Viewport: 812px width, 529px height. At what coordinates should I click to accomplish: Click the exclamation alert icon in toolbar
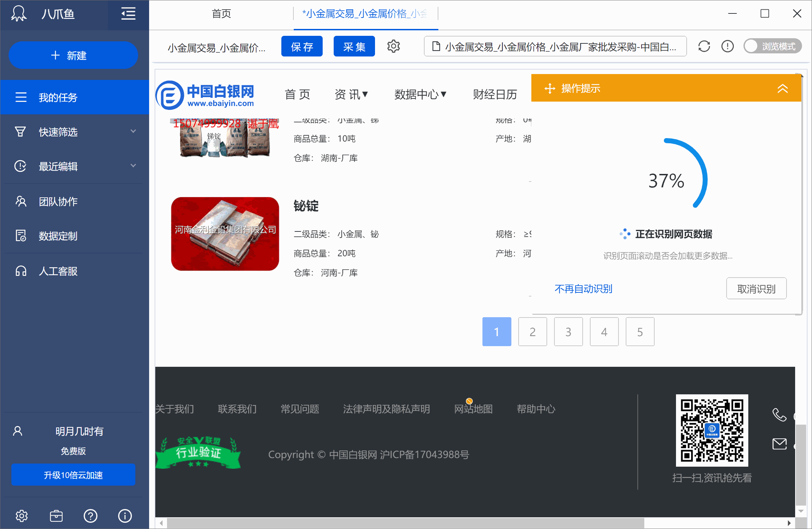coord(728,46)
